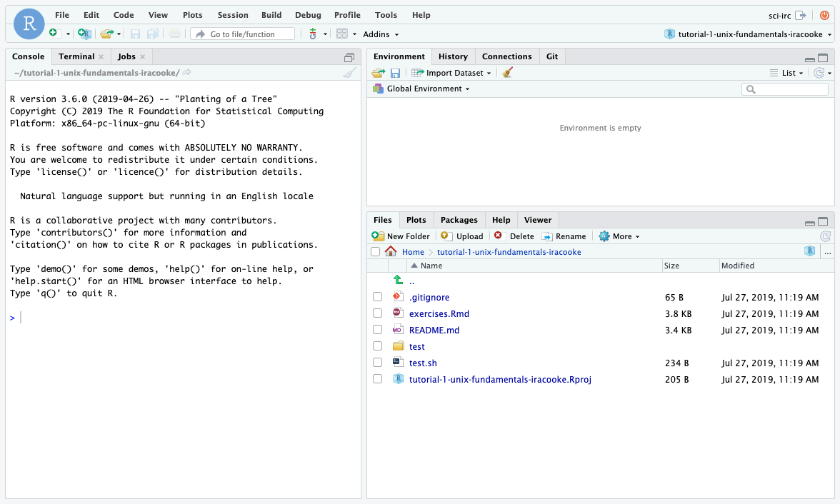Image resolution: width=840 pixels, height=504 pixels.
Task: Click the Environment search box
Action: point(789,89)
